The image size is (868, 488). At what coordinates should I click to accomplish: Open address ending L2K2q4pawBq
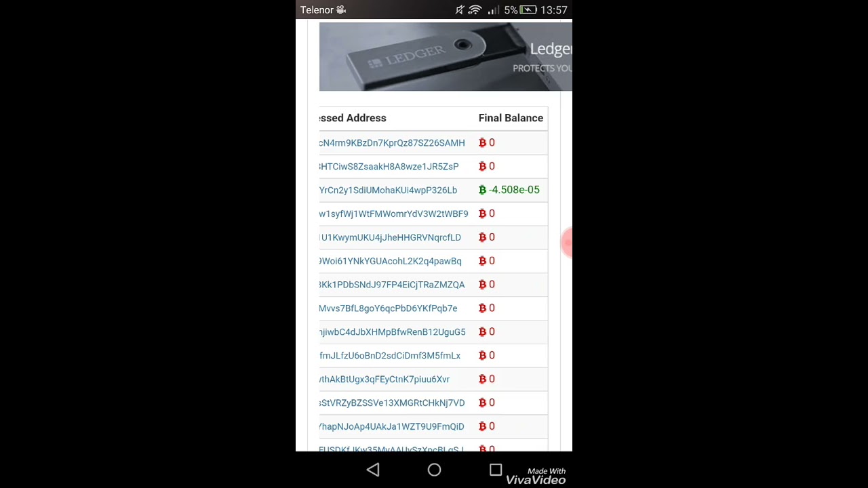[390, 262]
